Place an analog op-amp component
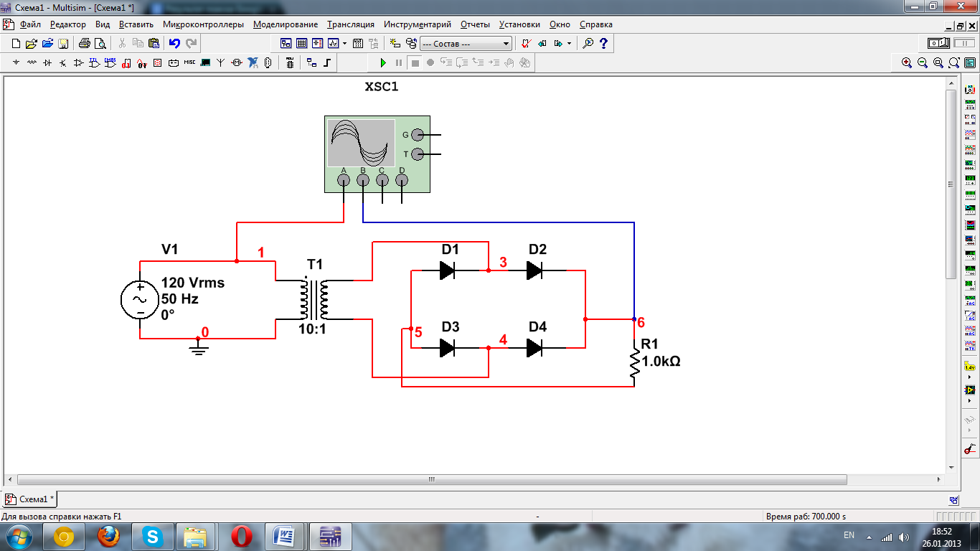 pyautogui.click(x=79, y=62)
